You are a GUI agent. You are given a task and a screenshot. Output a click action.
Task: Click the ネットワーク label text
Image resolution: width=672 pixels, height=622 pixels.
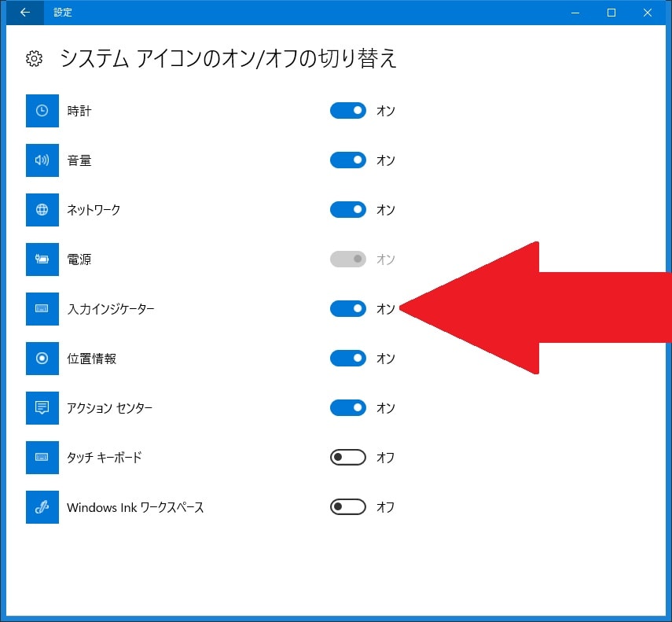tap(94, 210)
